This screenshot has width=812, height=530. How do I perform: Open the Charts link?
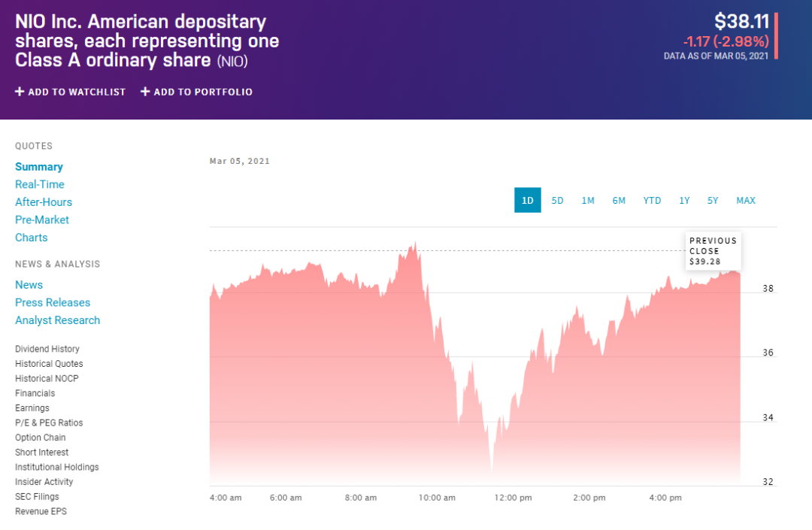pos(31,238)
